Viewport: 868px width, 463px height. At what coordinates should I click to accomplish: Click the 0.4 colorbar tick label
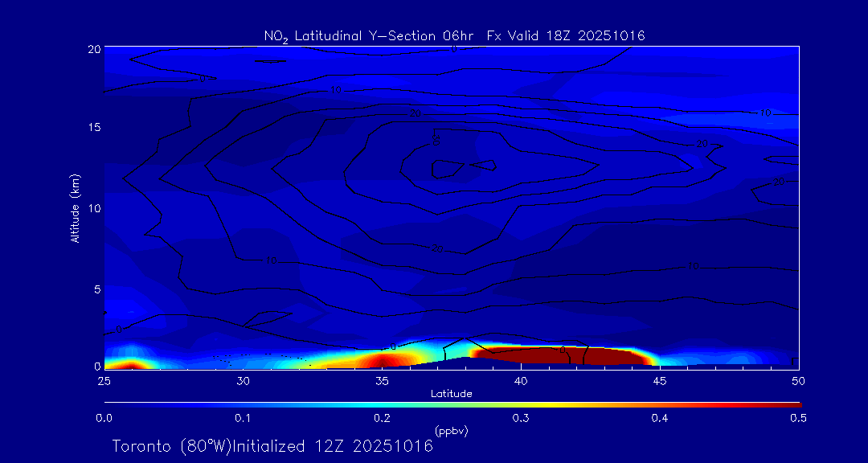pos(660,418)
